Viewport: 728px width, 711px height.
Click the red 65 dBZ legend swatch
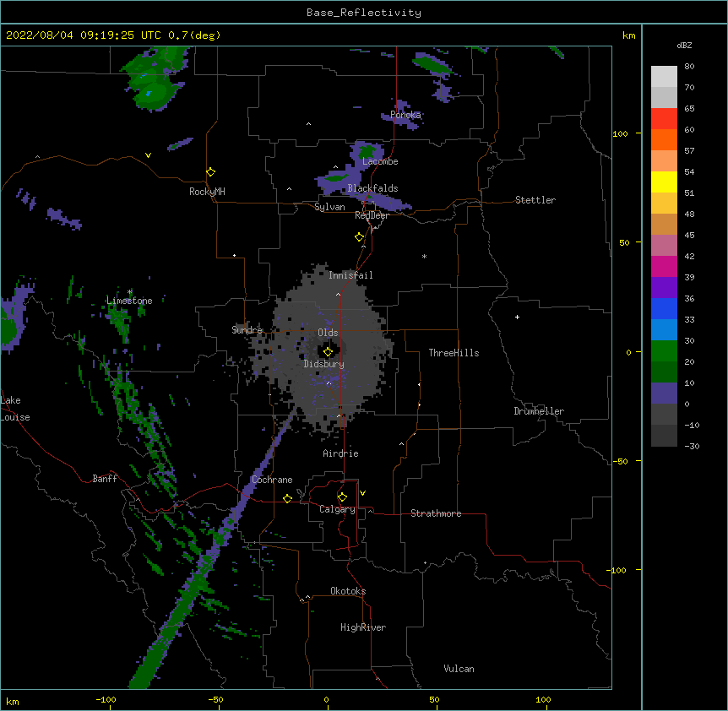(664, 119)
